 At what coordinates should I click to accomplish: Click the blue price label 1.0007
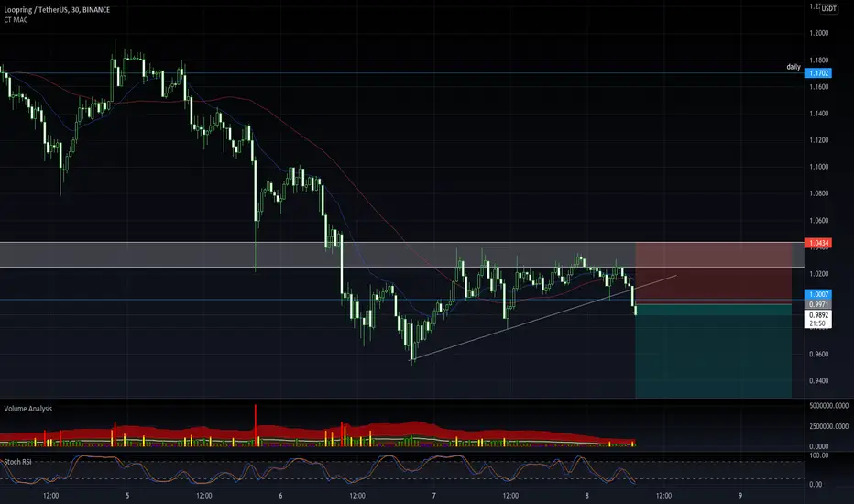(x=818, y=294)
